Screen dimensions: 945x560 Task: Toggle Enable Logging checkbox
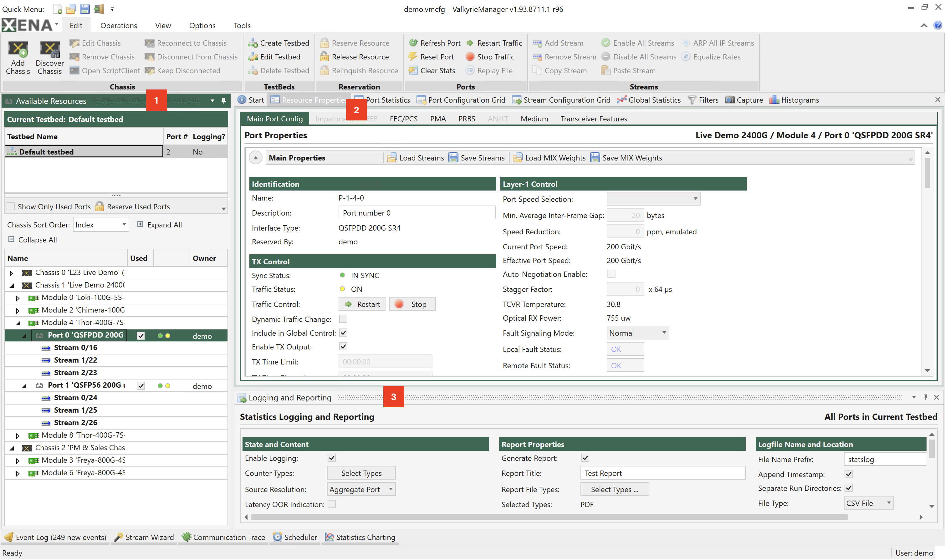coord(332,458)
